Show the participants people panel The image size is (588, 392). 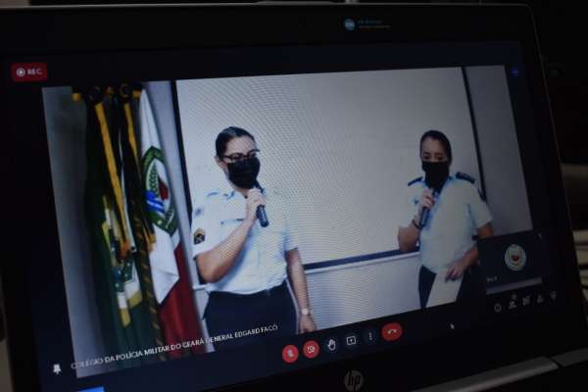click(x=512, y=304)
